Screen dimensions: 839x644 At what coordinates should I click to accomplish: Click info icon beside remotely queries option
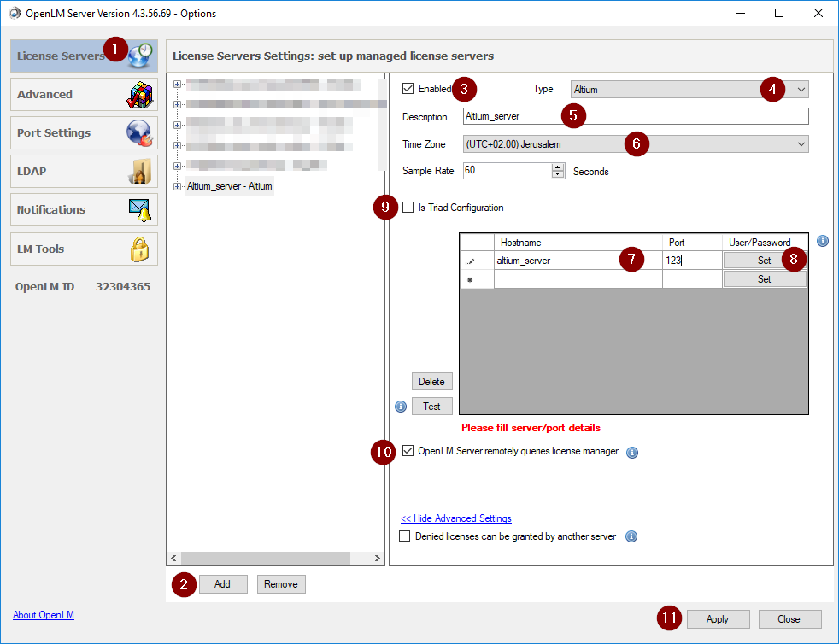tap(632, 452)
